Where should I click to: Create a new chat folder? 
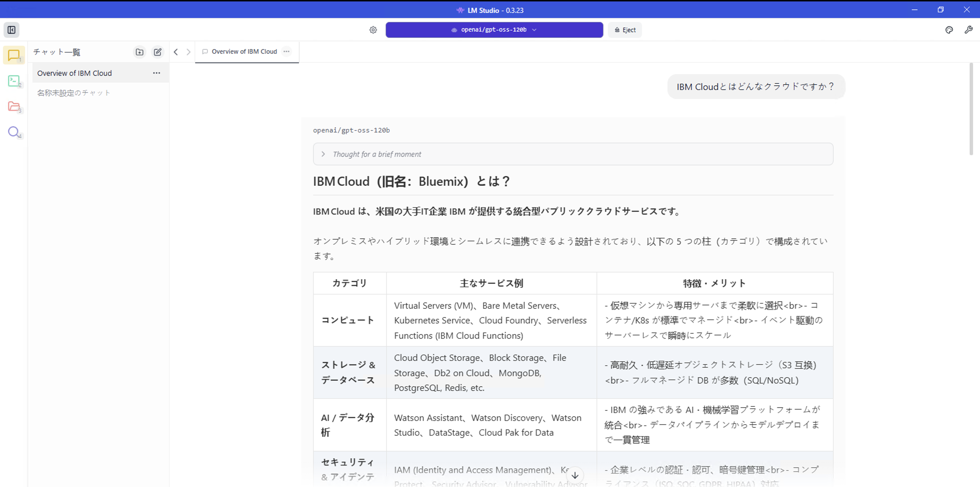coord(140,52)
